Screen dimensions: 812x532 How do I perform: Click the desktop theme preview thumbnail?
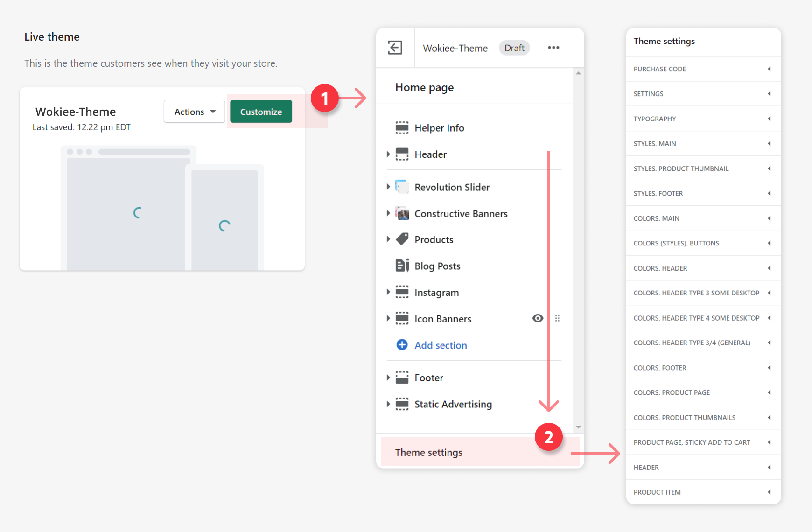pos(126,212)
